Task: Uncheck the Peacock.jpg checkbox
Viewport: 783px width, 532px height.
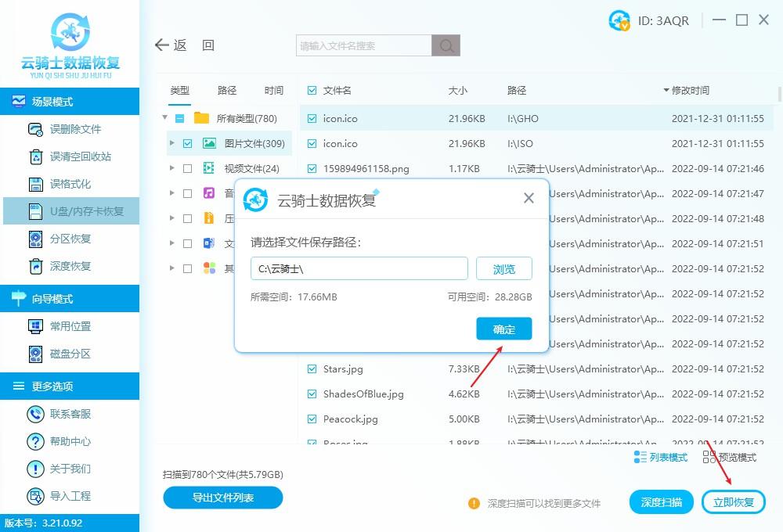Action: pyautogui.click(x=312, y=419)
